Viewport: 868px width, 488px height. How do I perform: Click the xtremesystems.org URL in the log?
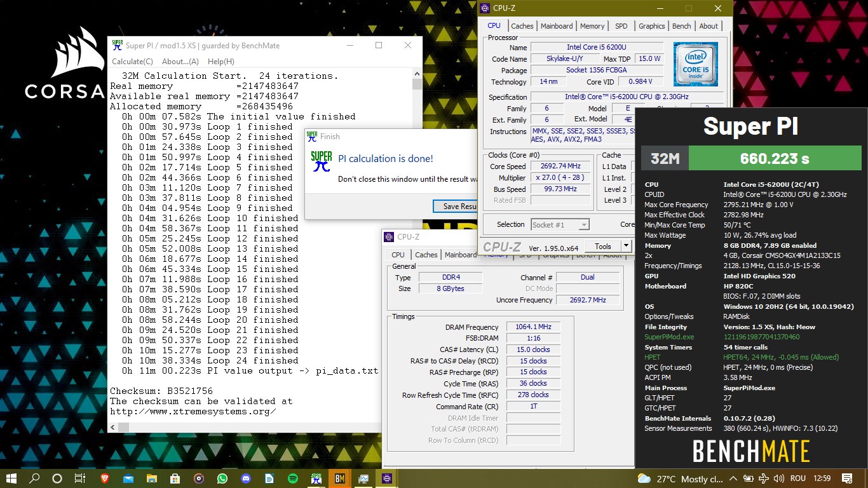pyautogui.click(x=193, y=411)
